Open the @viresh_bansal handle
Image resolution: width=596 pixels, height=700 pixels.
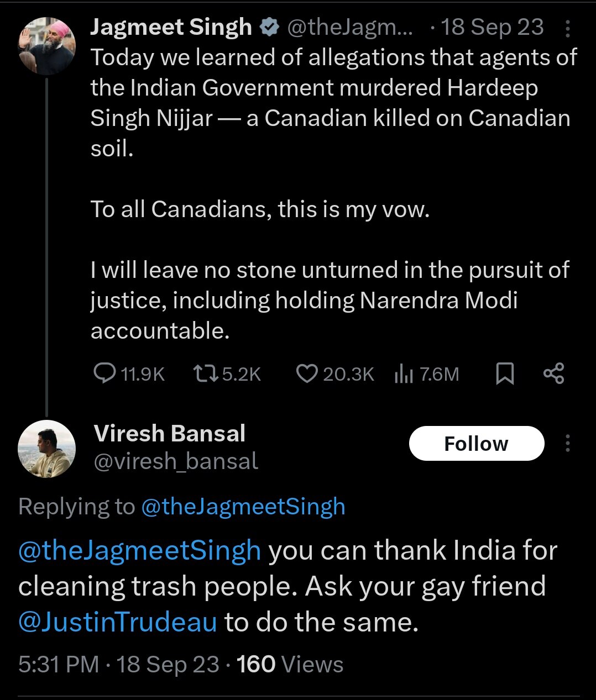176,461
